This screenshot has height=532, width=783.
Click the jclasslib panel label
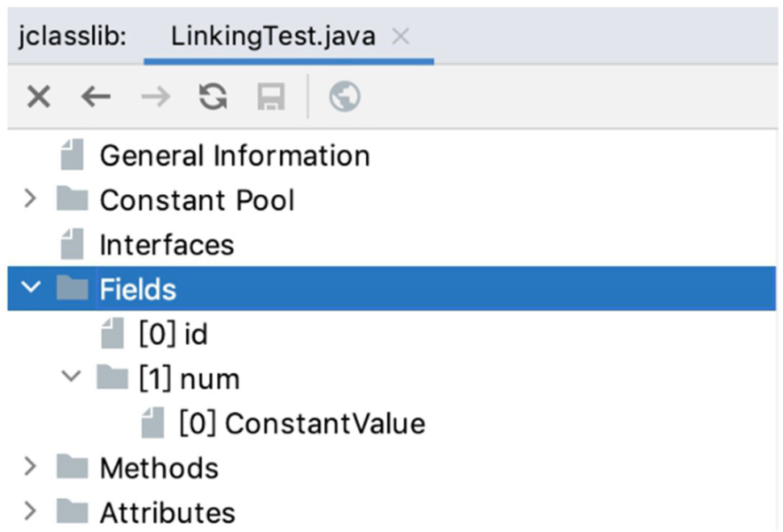coord(73,37)
